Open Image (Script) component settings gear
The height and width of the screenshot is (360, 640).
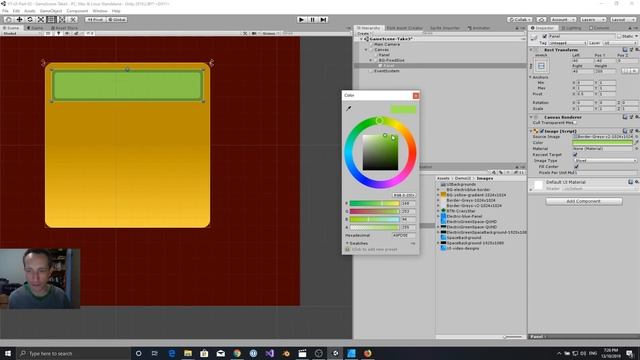pyautogui.click(x=636, y=131)
